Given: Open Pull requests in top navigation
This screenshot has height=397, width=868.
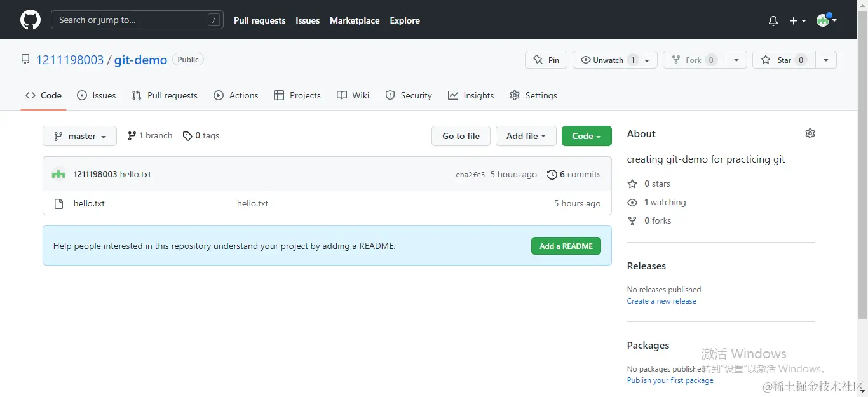Looking at the screenshot, I should (x=259, y=20).
